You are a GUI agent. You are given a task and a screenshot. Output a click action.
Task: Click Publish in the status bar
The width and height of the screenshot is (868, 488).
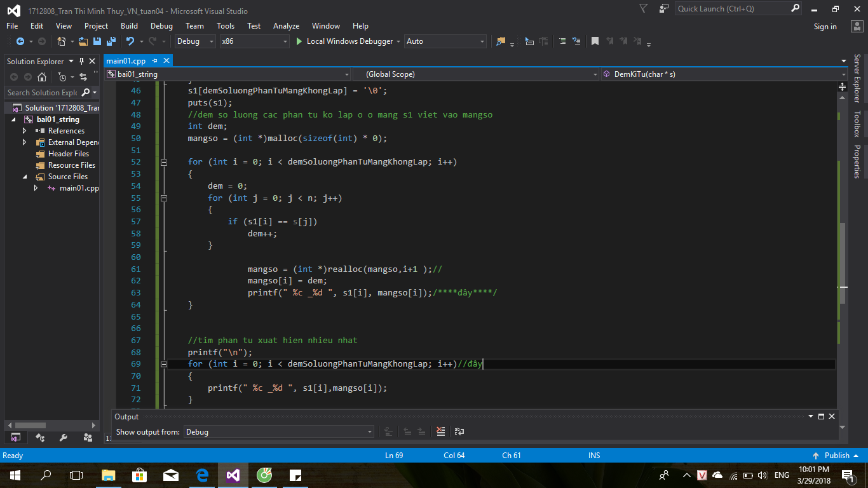pyautogui.click(x=838, y=455)
